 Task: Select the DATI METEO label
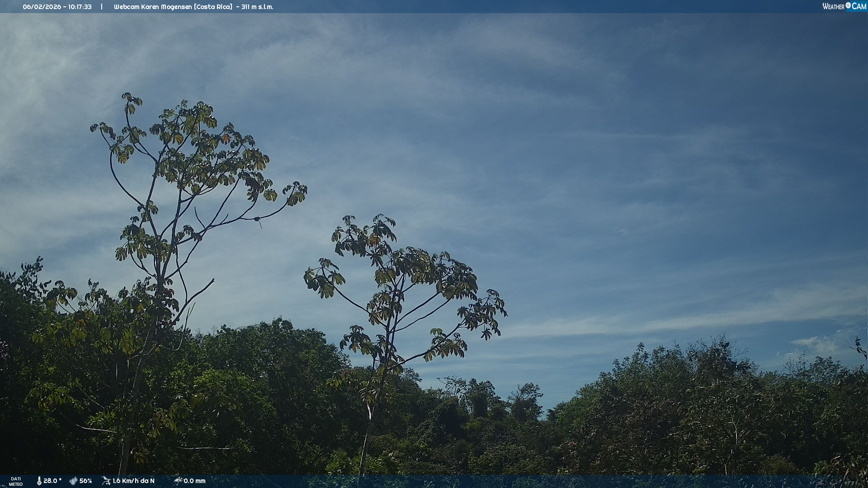coord(16,481)
